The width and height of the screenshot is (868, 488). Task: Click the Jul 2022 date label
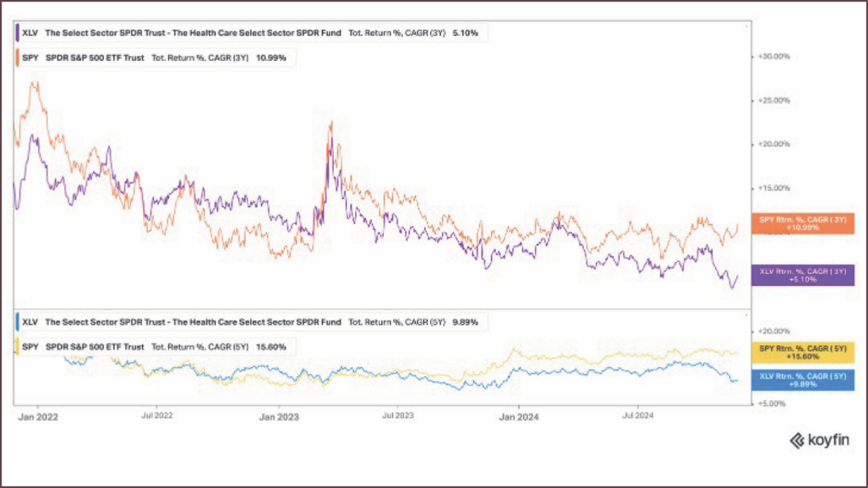(156, 415)
